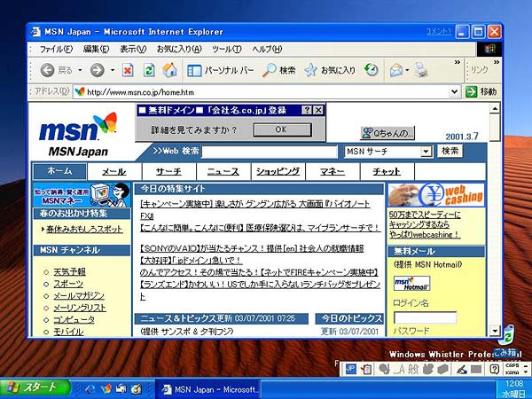The width and height of the screenshot is (532, 399).
Task: Open お気に入り (Favorites) star toolbar button
Action: click(330, 70)
